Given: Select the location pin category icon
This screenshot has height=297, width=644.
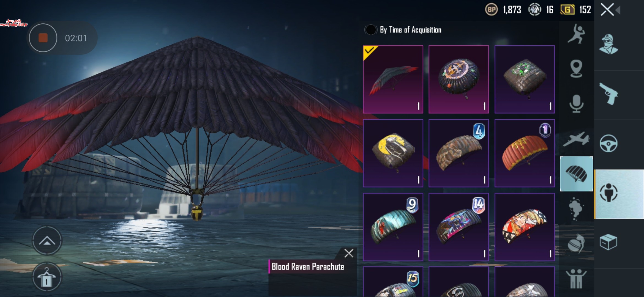Looking at the screenshot, I should point(576,68).
